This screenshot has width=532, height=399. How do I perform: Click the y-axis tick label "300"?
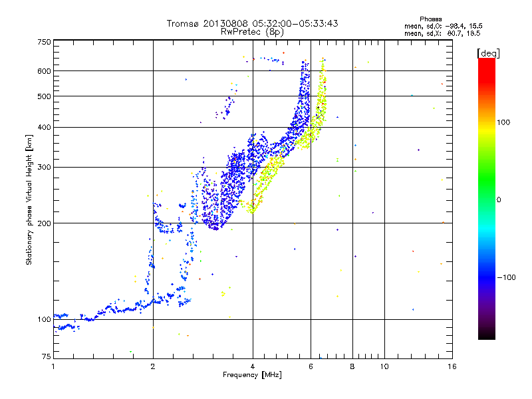point(44,168)
